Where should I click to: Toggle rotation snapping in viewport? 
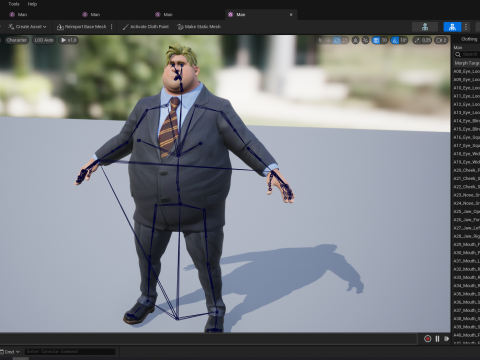(x=395, y=40)
